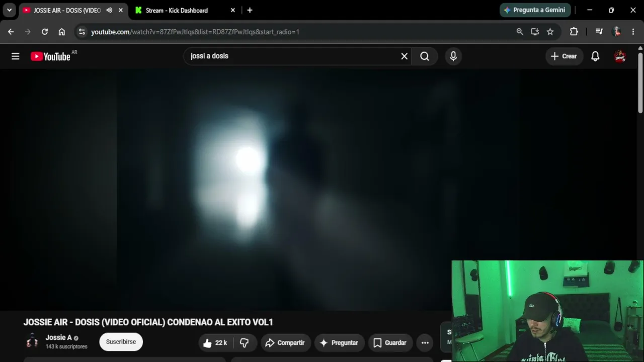The width and height of the screenshot is (644, 362).
Task: Reload the current page
Action: click(45, 32)
